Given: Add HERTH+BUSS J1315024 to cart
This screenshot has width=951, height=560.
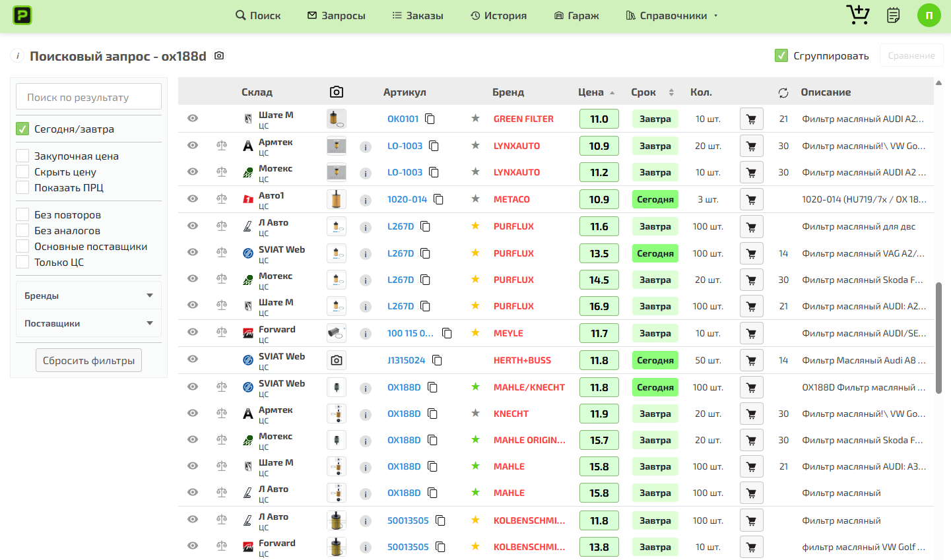Looking at the screenshot, I should pyautogui.click(x=752, y=360).
